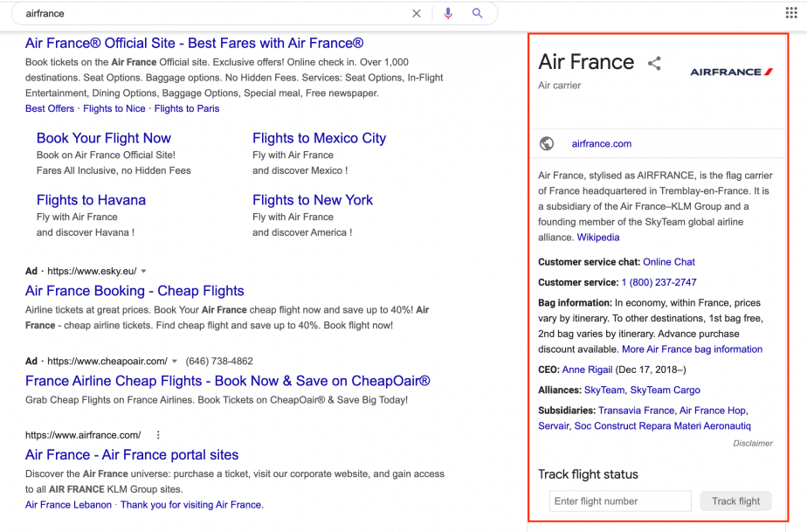Call customer service number 1 (800) 237-2747
The height and width of the screenshot is (532, 807).
(x=659, y=282)
